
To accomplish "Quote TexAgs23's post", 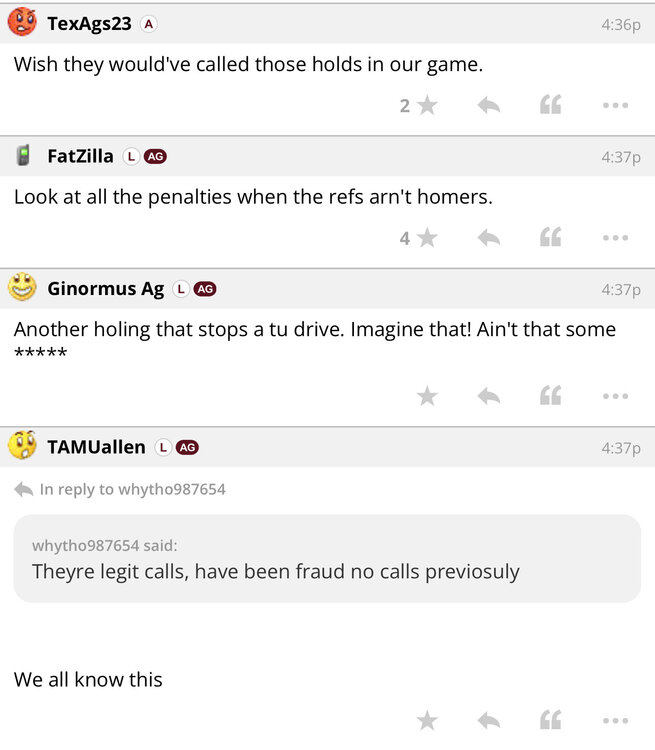I will (x=550, y=105).
